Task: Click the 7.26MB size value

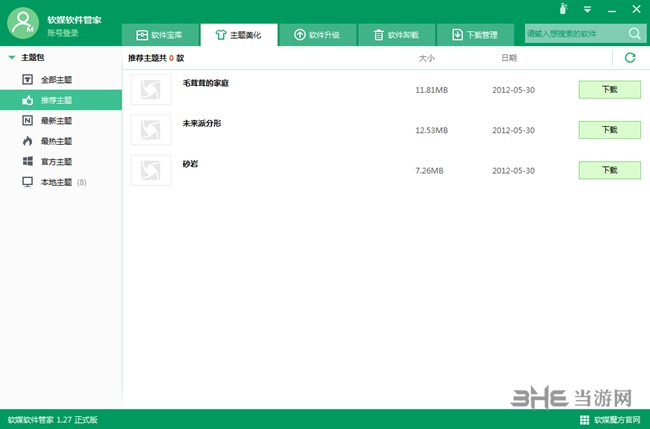Action: 429,170
